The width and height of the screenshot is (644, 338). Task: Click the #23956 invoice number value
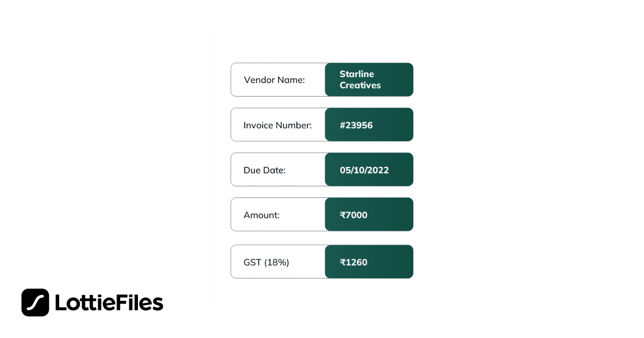(356, 125)
